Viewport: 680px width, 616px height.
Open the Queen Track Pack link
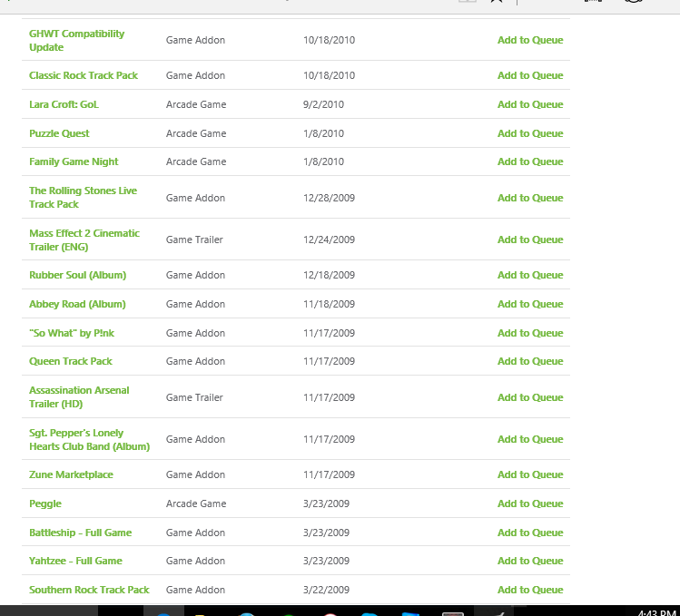71,362
